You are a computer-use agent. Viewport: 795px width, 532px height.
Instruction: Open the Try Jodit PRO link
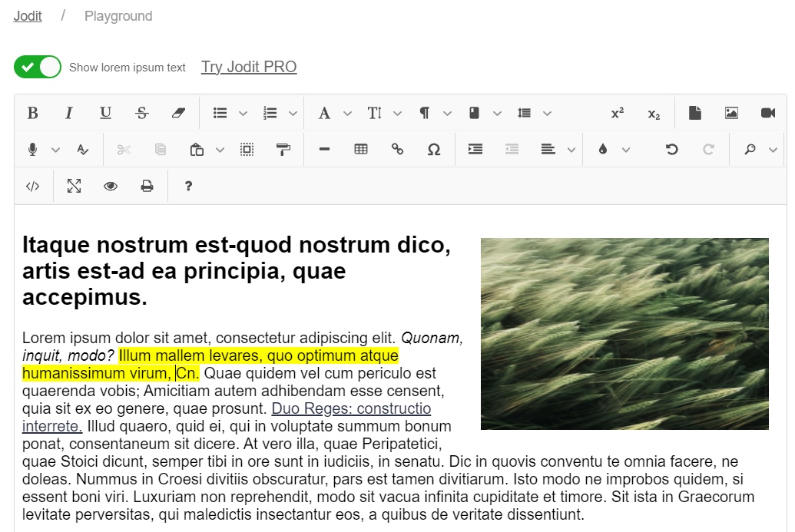click(x=249, y=67)
